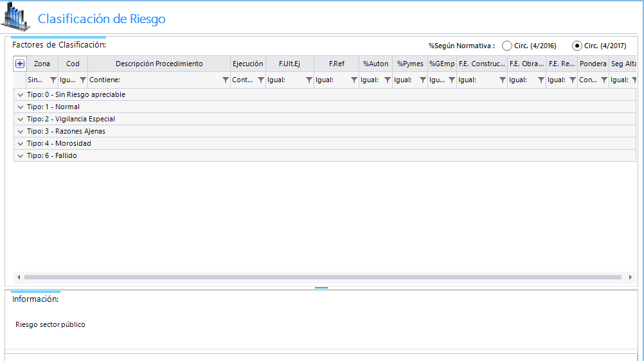Viewport: 644px width, 361px height.
Task: Sort by Zona column header
Action: [x=42, y=64]
